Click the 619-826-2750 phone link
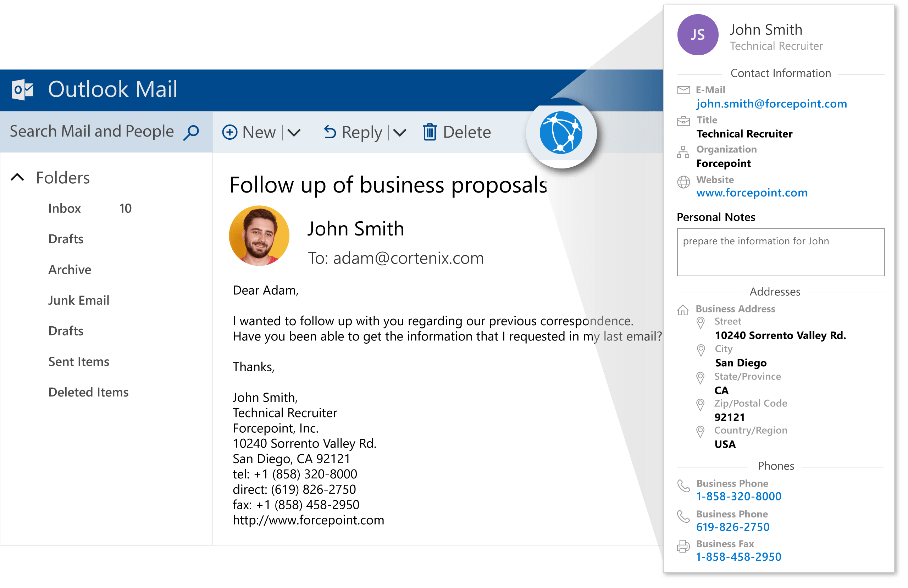908x588 pixels. point(732,527)
